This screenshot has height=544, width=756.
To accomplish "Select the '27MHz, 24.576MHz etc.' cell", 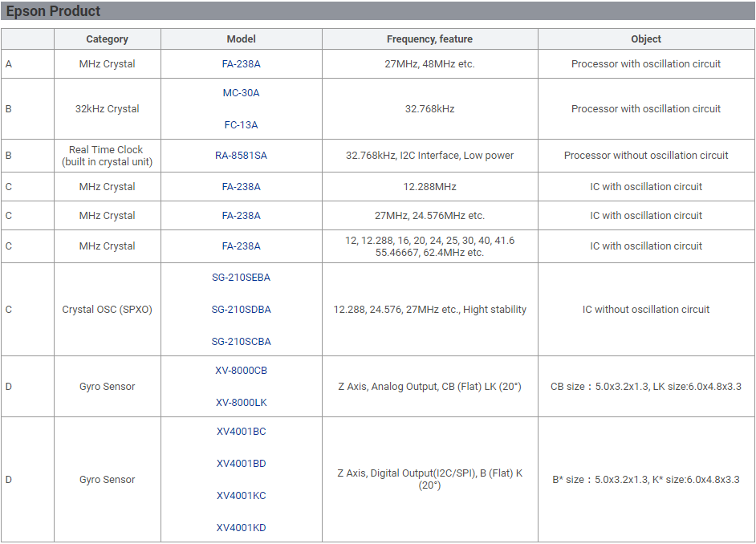I will pos(429,215).
